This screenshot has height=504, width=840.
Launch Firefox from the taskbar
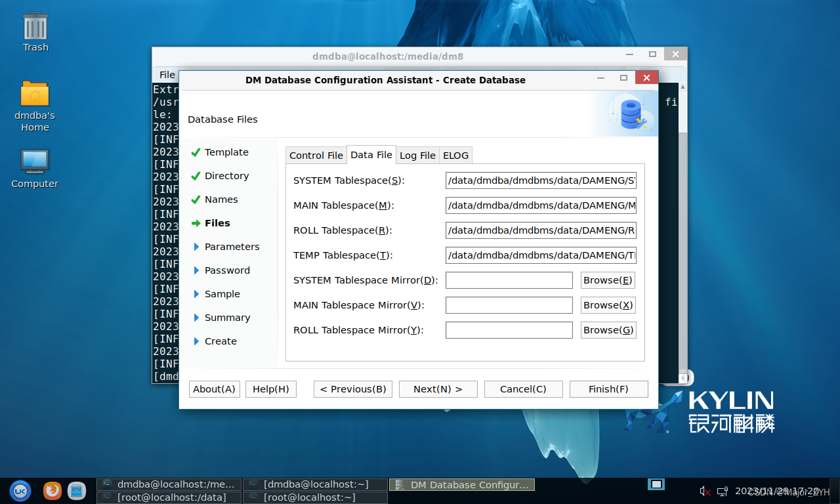[x=52, y=490]
